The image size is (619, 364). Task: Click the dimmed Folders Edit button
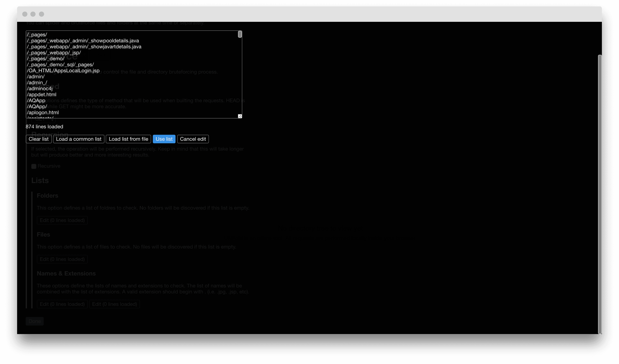point(62,220)
